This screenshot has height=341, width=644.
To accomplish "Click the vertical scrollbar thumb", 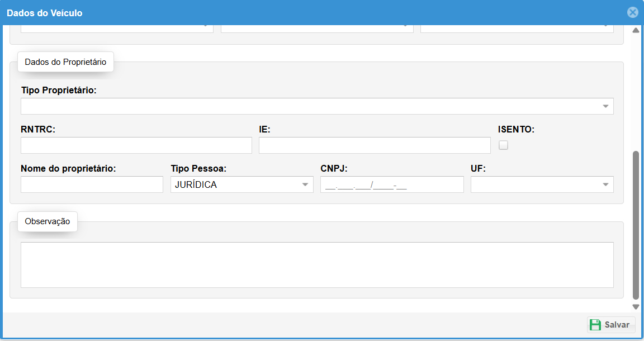I will click(636, 224).
